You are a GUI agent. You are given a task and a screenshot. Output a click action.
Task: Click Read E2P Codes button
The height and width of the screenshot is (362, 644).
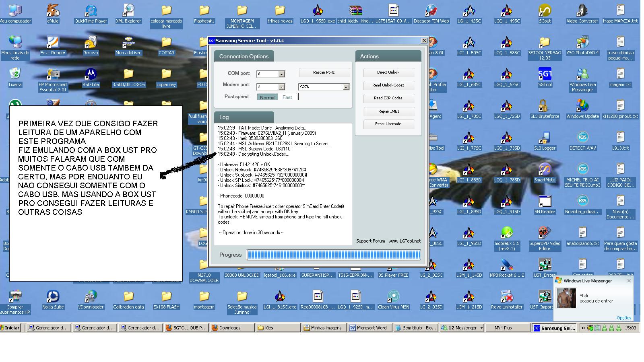(388, 98)
